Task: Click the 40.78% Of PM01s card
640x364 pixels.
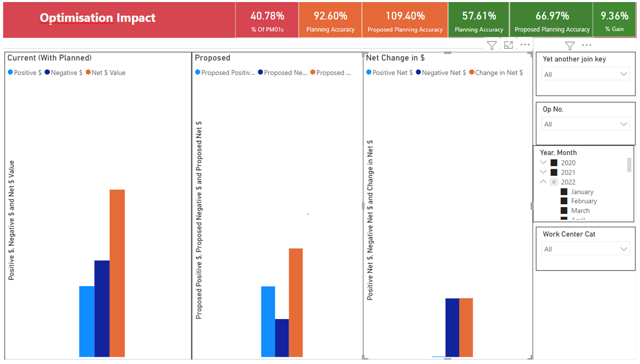Action: tap(267, 20)
